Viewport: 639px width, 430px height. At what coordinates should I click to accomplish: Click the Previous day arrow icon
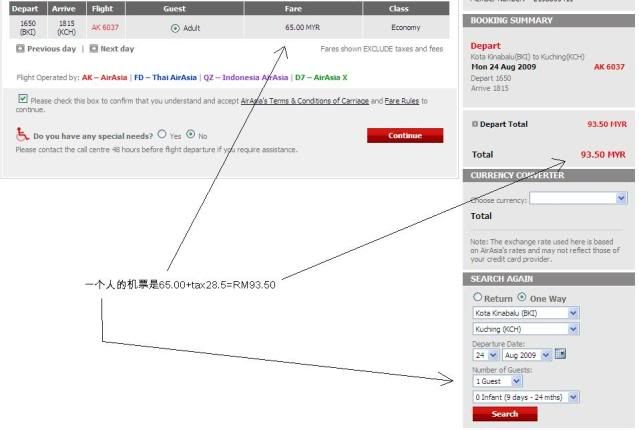(20, 49)
